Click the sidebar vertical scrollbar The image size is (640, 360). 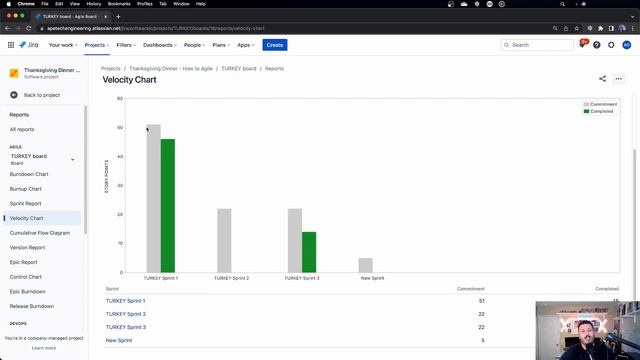point(86,170)
